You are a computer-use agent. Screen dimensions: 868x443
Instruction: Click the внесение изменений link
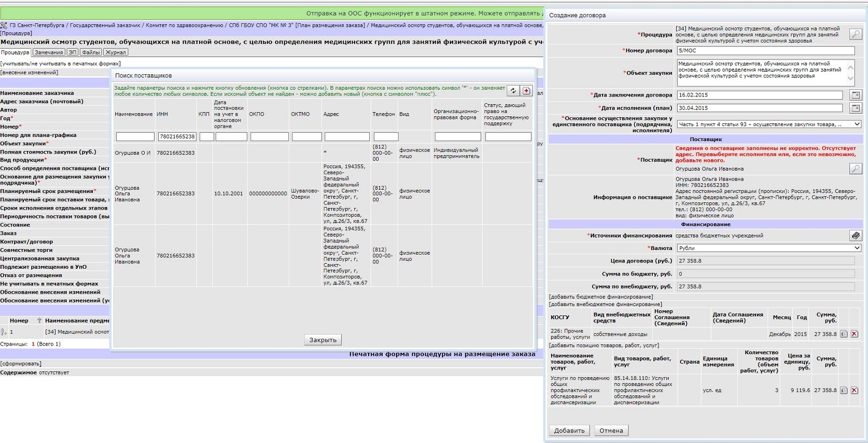29,73
